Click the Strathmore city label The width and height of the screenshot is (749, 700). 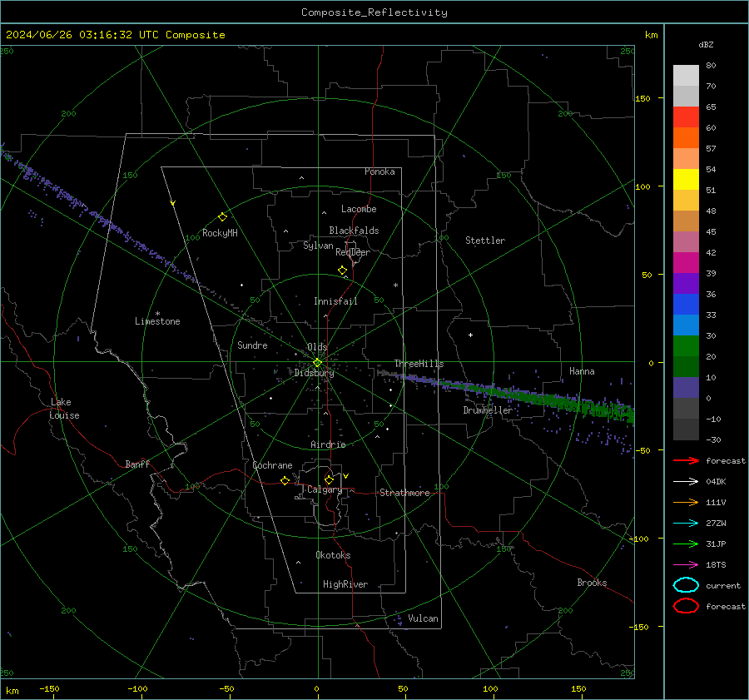pyautogui.click(x=404, y=493)
